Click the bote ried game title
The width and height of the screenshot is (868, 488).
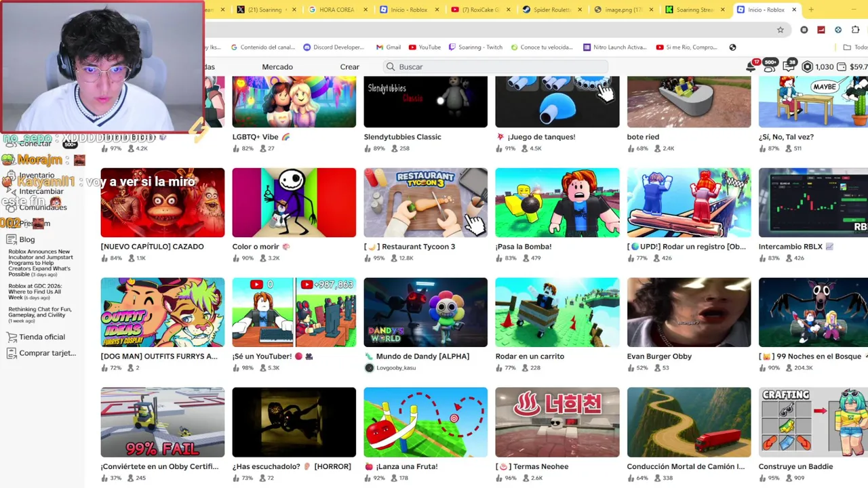643,137
